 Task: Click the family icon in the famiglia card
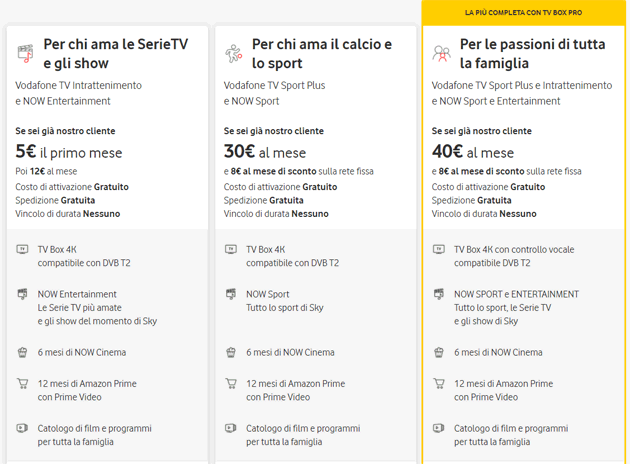click(x=441, y=53)
